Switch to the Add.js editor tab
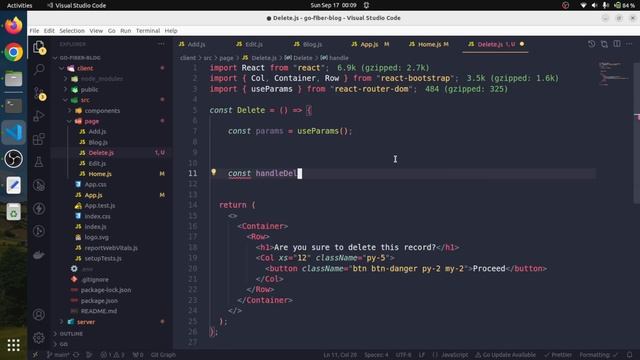The image size is (640, 360). pos(196,44)
